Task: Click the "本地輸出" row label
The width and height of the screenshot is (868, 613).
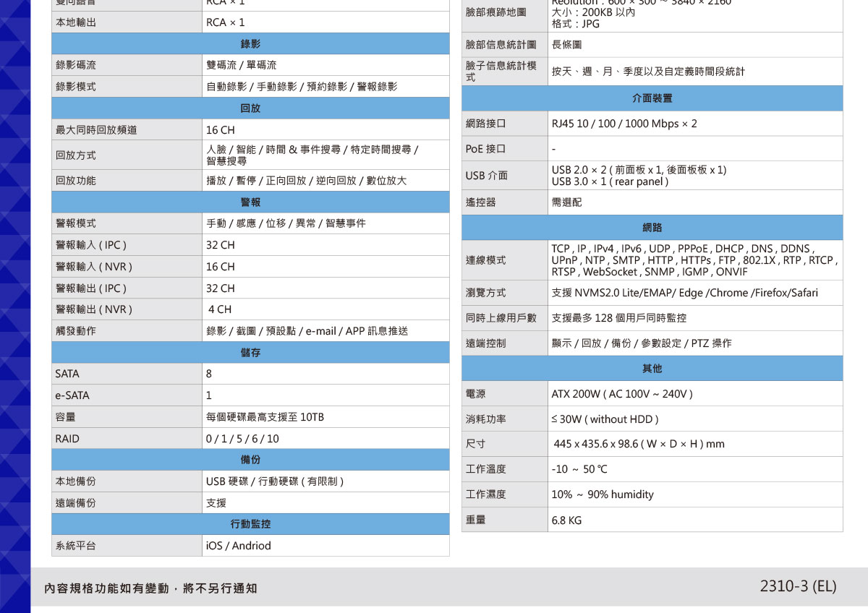Action: (x=76, y=22)
